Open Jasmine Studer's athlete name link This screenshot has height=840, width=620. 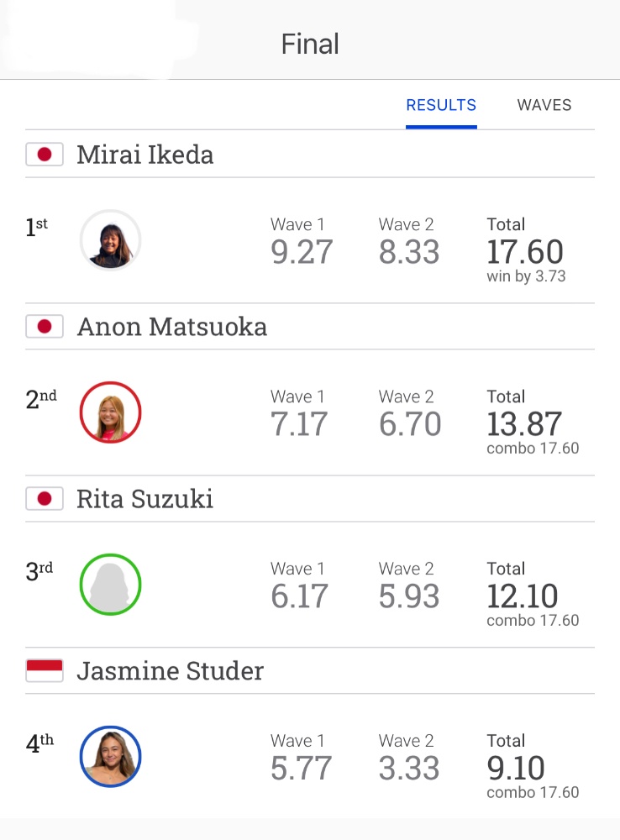click(171, 670)
